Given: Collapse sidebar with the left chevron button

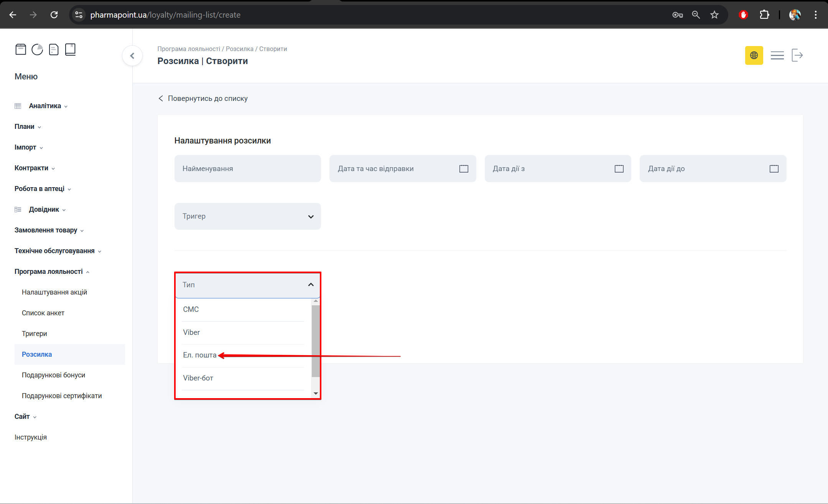Looking at the screenshot, I should pyautogui.click(x=132, y=56).
